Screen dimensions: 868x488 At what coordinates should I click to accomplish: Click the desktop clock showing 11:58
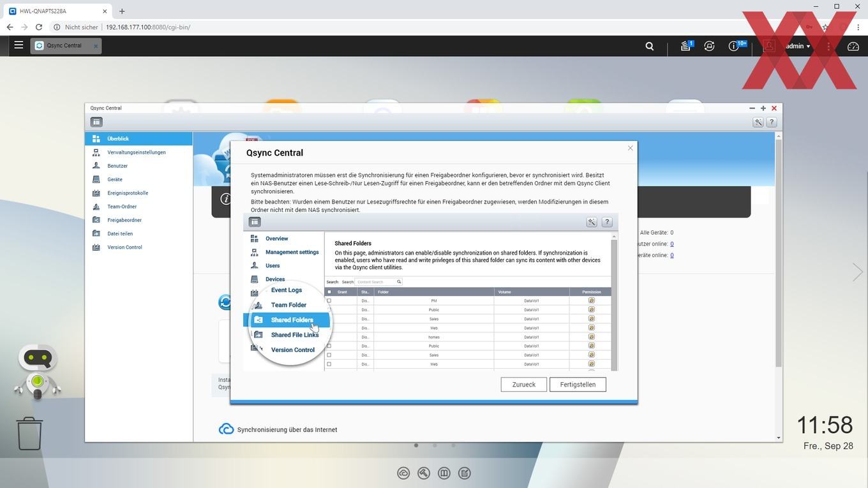point(825,425)
